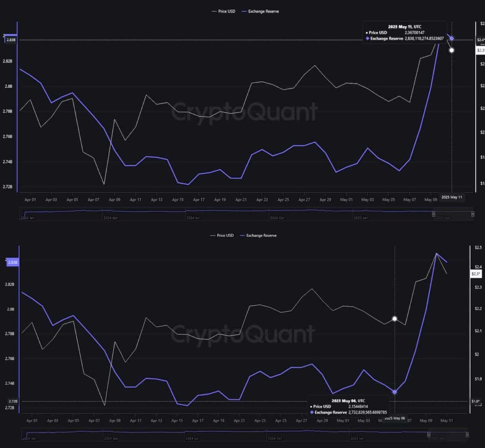
Task: Click the 2025 May 11 date label on x-axis
Action: pos(451,197)
